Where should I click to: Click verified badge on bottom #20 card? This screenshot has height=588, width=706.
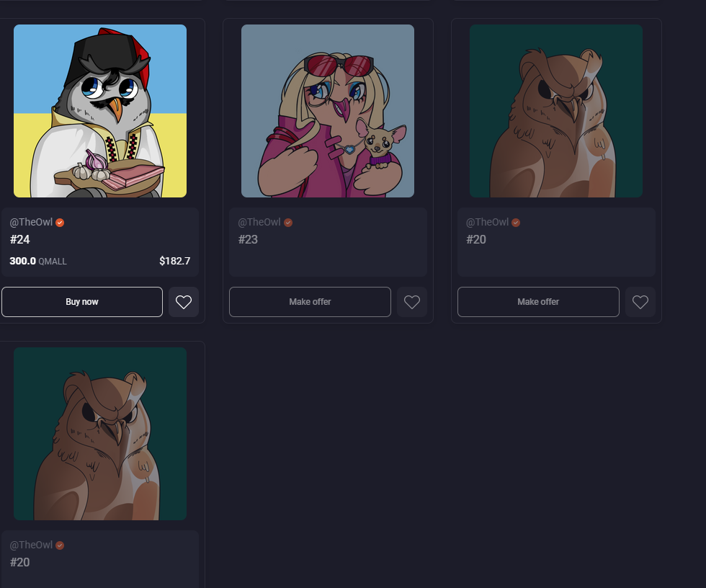click(60, 545)
